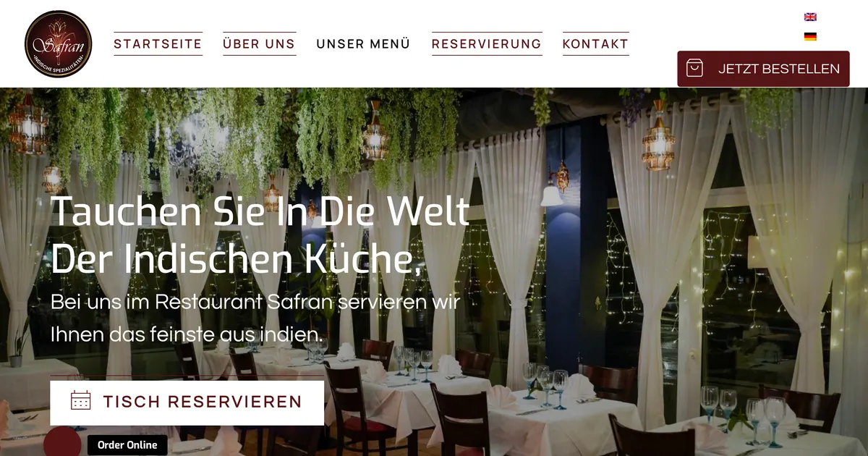Image resolution: width=868 pixels, height=456 pixels.
Task: Navigate to the Reservierung page
Action: (x=487, y=43)
